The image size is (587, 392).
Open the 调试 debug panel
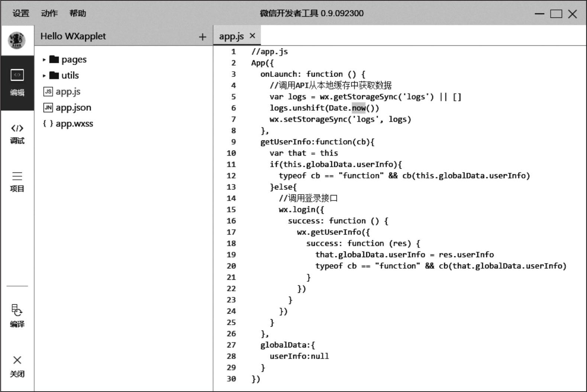click(x=17, y=134)
